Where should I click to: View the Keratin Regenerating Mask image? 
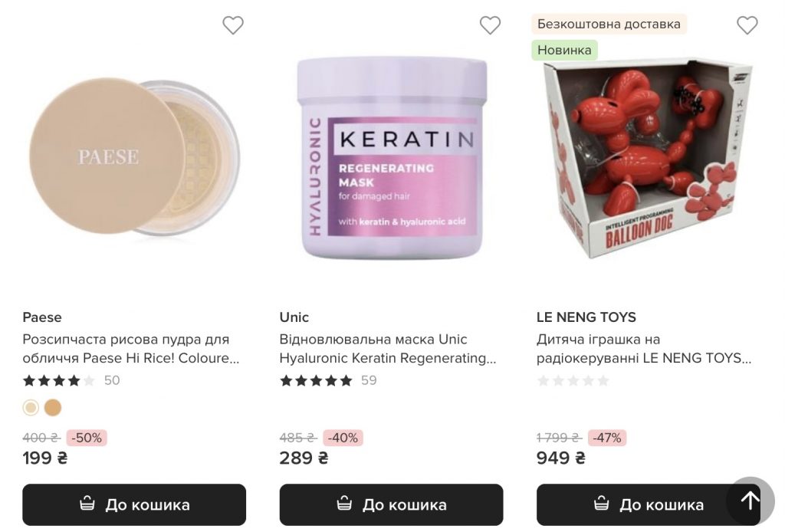click(391, 157)
